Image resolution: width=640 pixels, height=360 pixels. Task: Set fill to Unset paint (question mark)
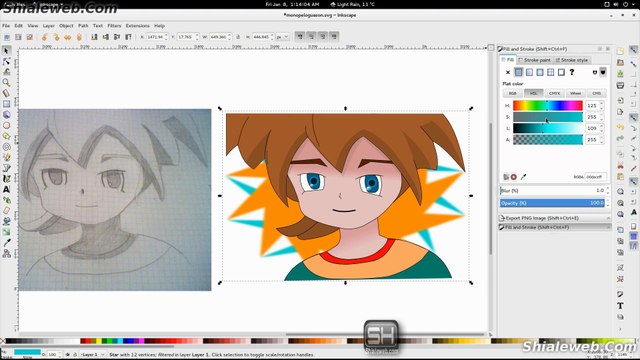click(x=572, y=72)
